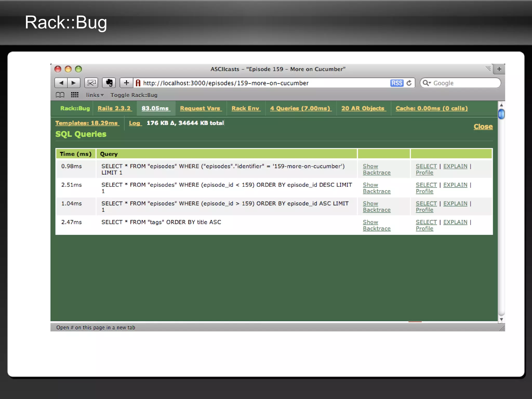Run SELECT for the 2.51ms query
This screenshot has width=532, height=399.
pos(426,185)
